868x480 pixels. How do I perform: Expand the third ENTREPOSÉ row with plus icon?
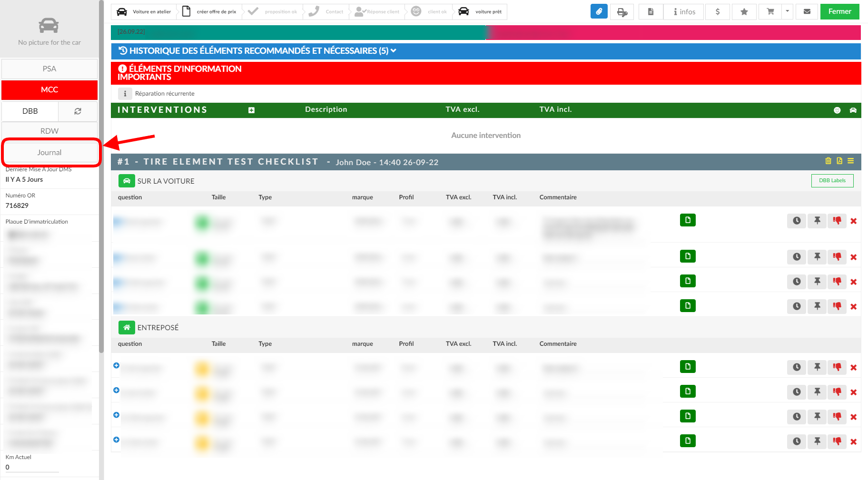(116, 415)
